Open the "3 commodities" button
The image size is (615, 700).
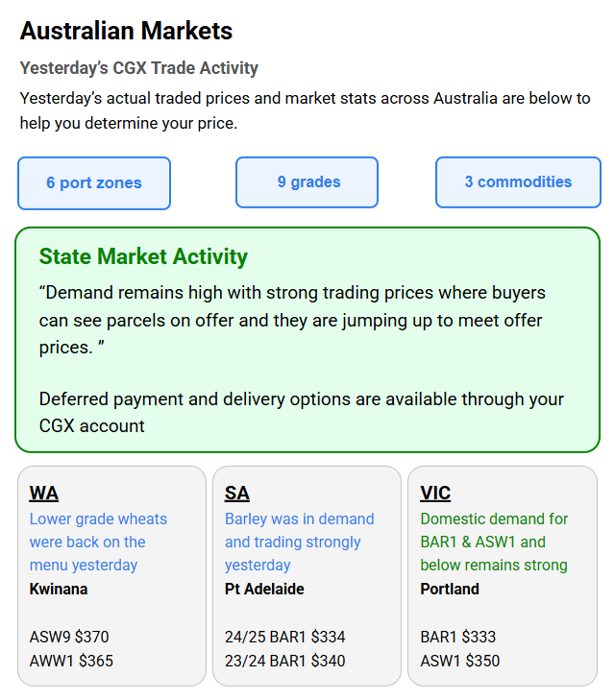click(x=518, y=182)
